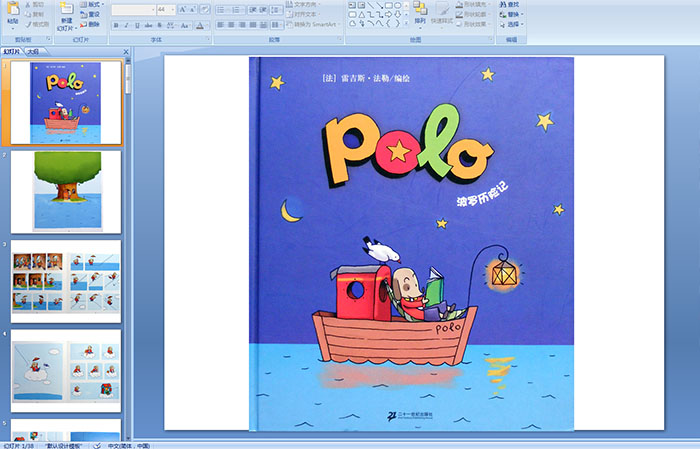Click the New Slide icon
Image resolution: width=700 pixels, height=449 pixels.
[67, 9]
